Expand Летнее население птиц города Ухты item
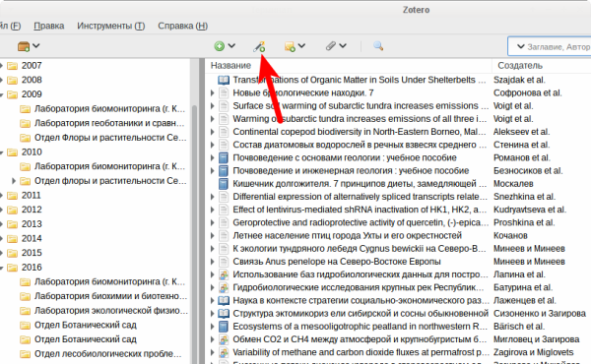 tap(212, 236)
